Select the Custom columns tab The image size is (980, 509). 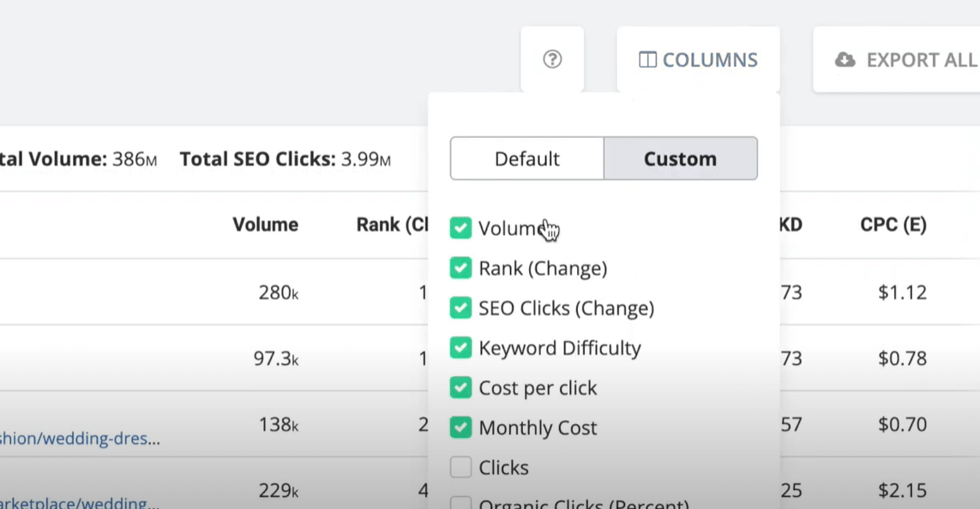pos(680,159)
